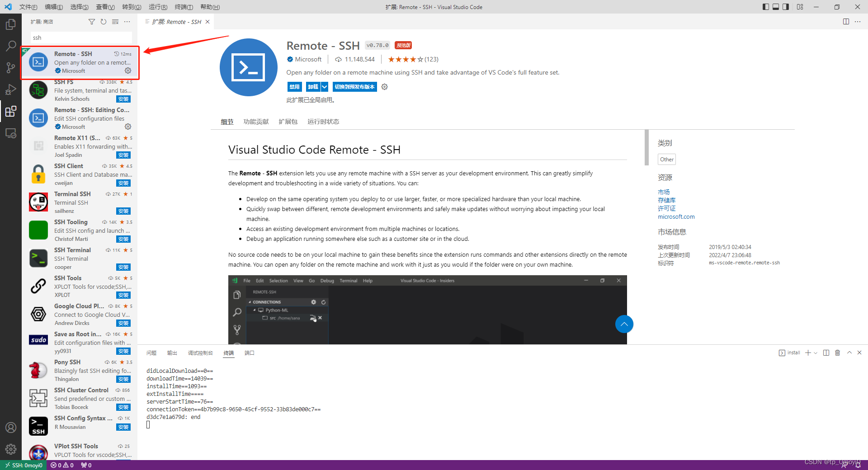Viewport: 868px width, 470px height.
Task: Open the Manage gear menu at bottom left
Action: pyautogui.click(x=11, y=449)
